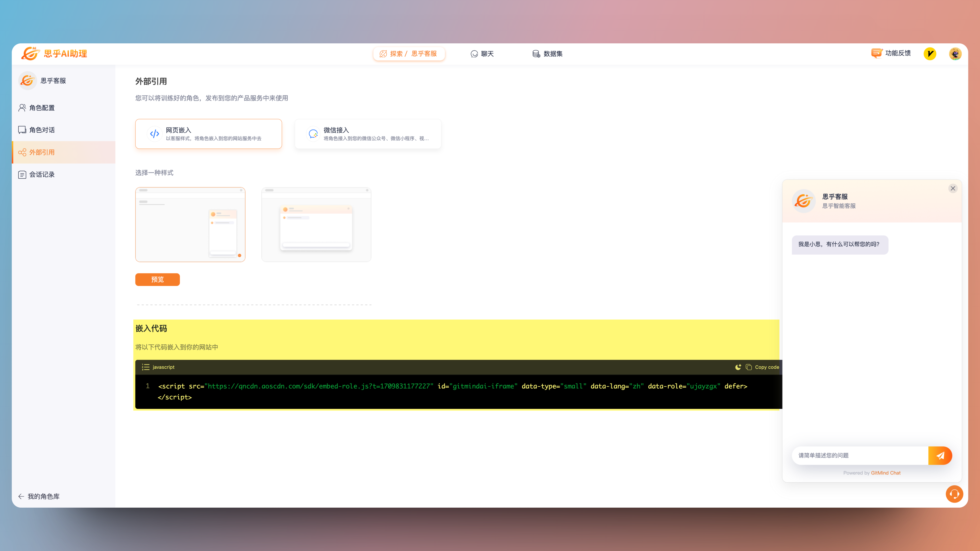This screenshot has height=551, width=980.
Task: Select the 微信接入 WeChat integration option
Action: 367,134
